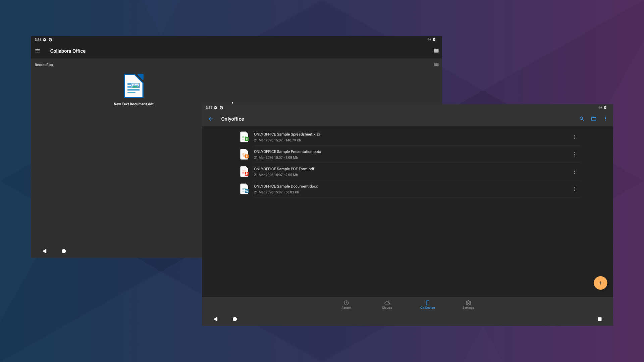Open folder icon in Collabora Office toolbar
This screenshot has width=644, height=362.
pos(436,51)
